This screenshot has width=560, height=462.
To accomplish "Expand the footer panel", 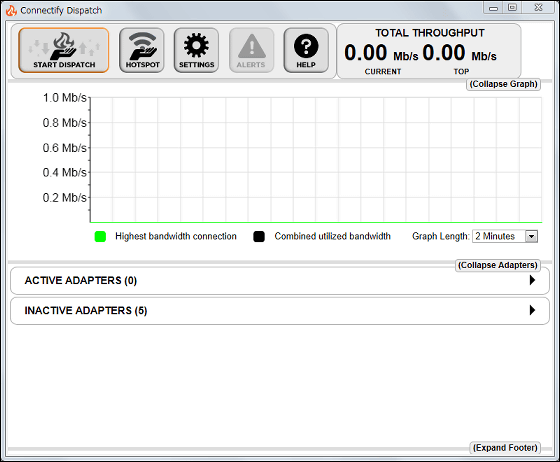I will coord(505,448).
